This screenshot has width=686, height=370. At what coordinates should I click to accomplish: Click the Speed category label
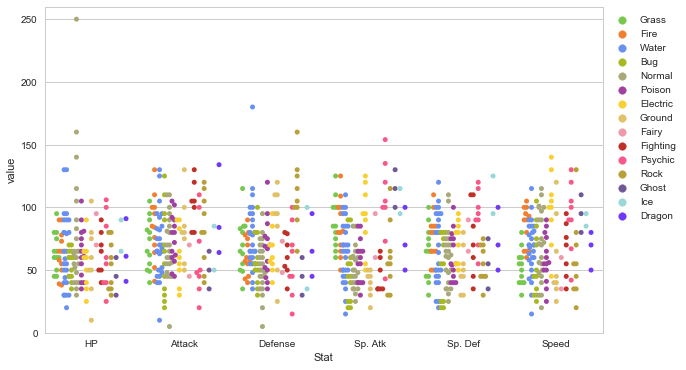[x=556, y=344]
